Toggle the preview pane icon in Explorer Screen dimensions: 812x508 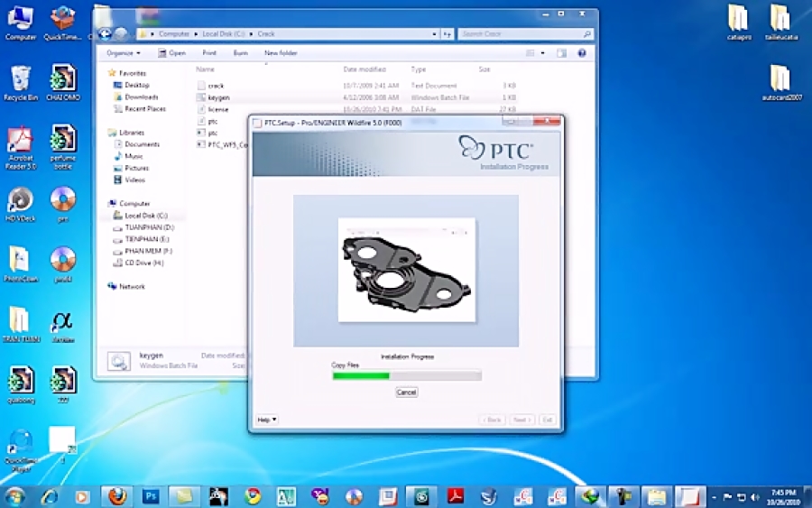tap(561, 53)
